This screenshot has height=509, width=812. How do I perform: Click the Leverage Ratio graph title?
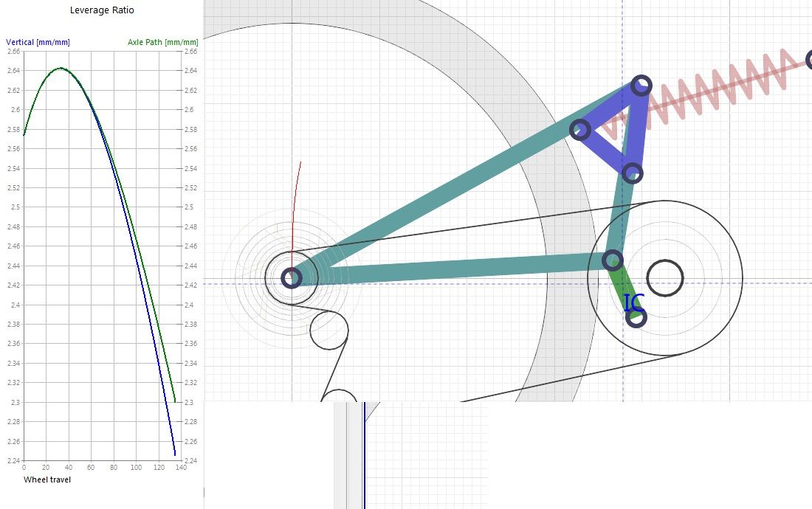tap(102, 10)
